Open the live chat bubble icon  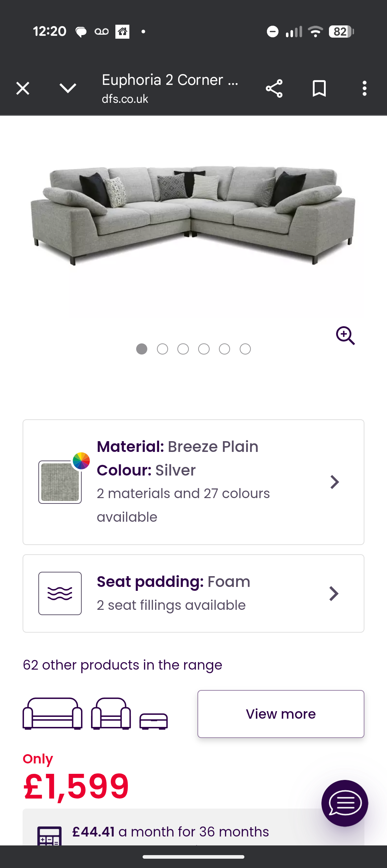coord(344,803)
